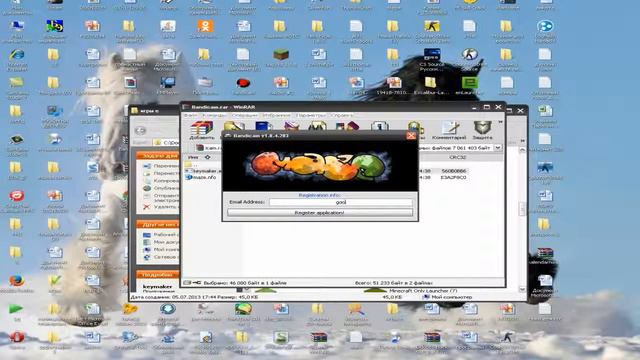Select the red Opera desktop icon at bottom-left

[x=17, y=337]
